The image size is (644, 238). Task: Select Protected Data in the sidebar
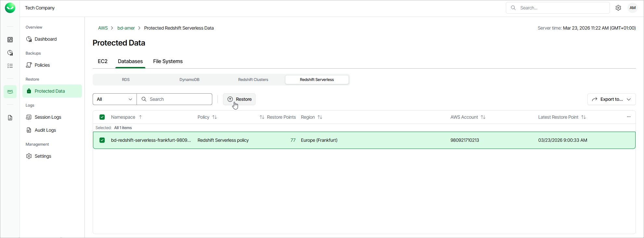pyautogui.click(x=52, y=91)
